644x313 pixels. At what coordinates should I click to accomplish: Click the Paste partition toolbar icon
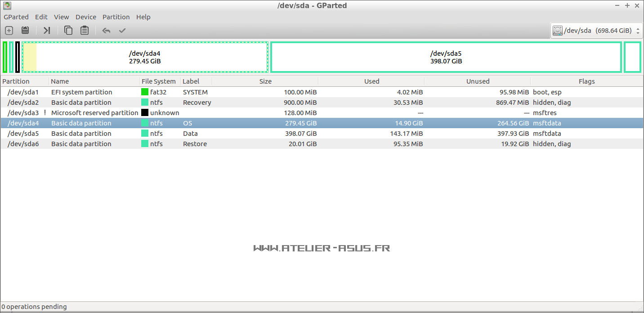(x=85, y=31)
